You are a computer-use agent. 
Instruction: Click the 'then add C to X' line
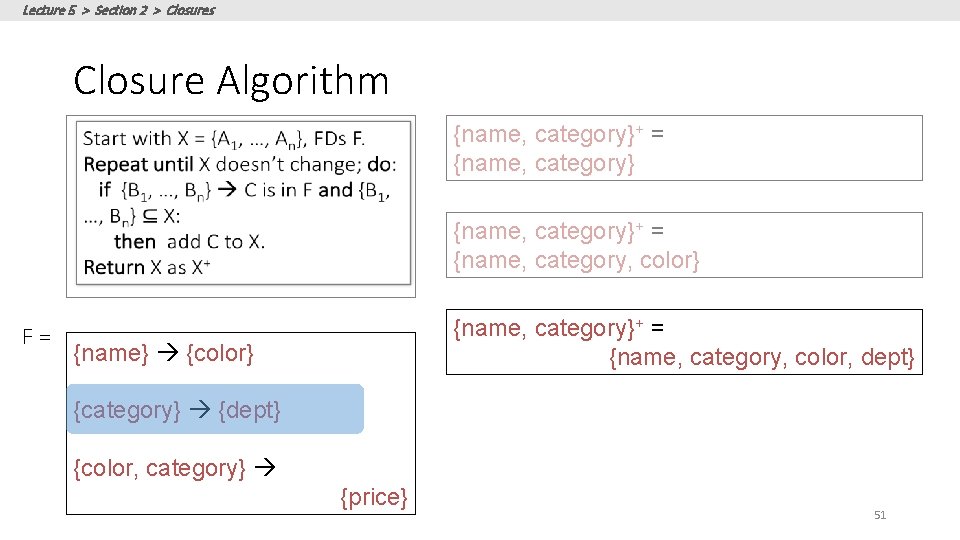[189, 242]
